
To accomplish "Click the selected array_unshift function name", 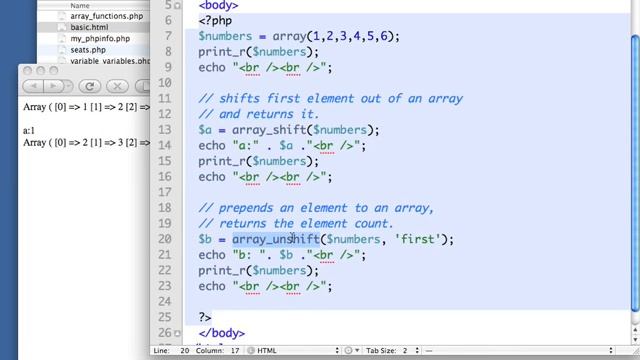I will point(276,239).
